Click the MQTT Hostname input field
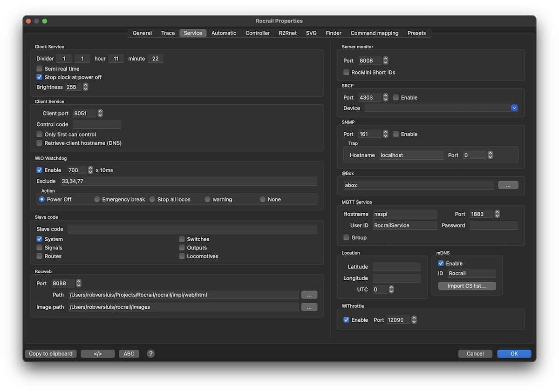 coord(404,214)
